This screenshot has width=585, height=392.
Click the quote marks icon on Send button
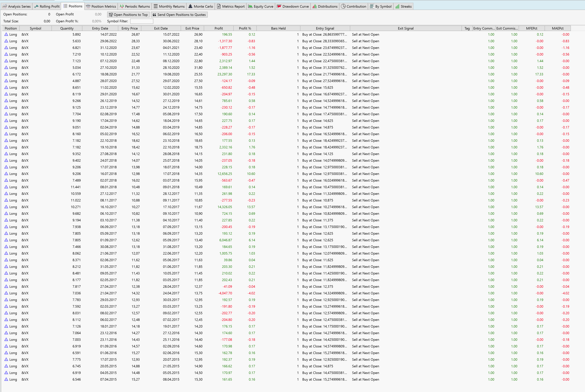pyautogui.click(x=154, y=15)
